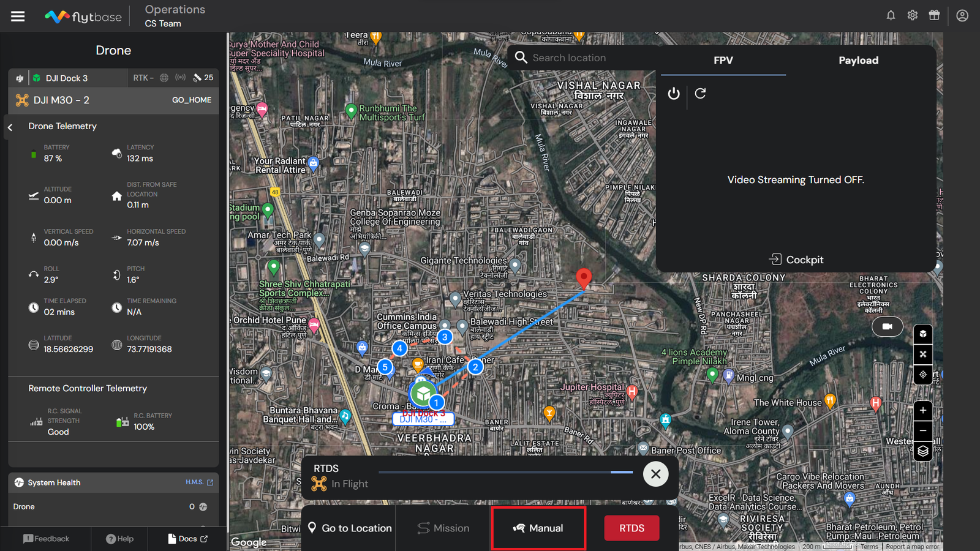Select the Go to Location option
The height and width of the screenshot is (551, 980).
coord(349,528)
